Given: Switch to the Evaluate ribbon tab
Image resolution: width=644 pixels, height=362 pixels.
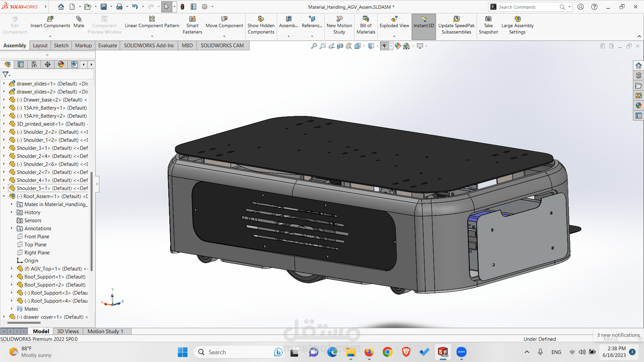Looking at the screenshot, I should coord(107,46).
